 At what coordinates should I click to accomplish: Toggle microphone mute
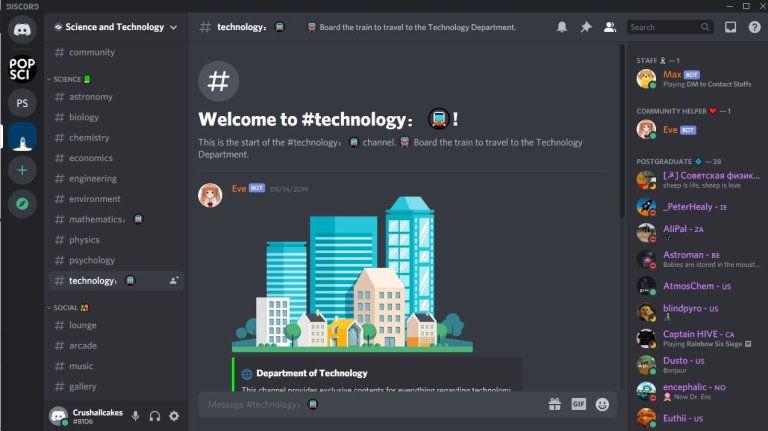click(136, 416)
